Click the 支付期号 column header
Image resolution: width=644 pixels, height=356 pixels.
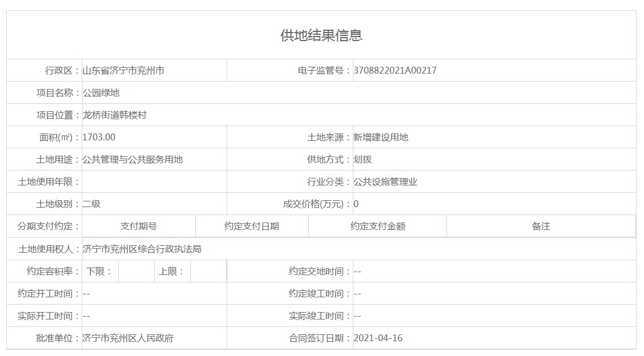139,226
